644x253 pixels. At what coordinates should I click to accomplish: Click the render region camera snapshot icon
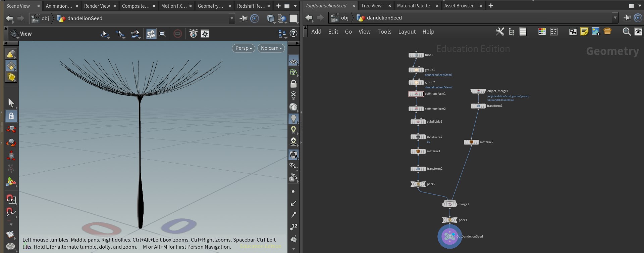[193, 34]
